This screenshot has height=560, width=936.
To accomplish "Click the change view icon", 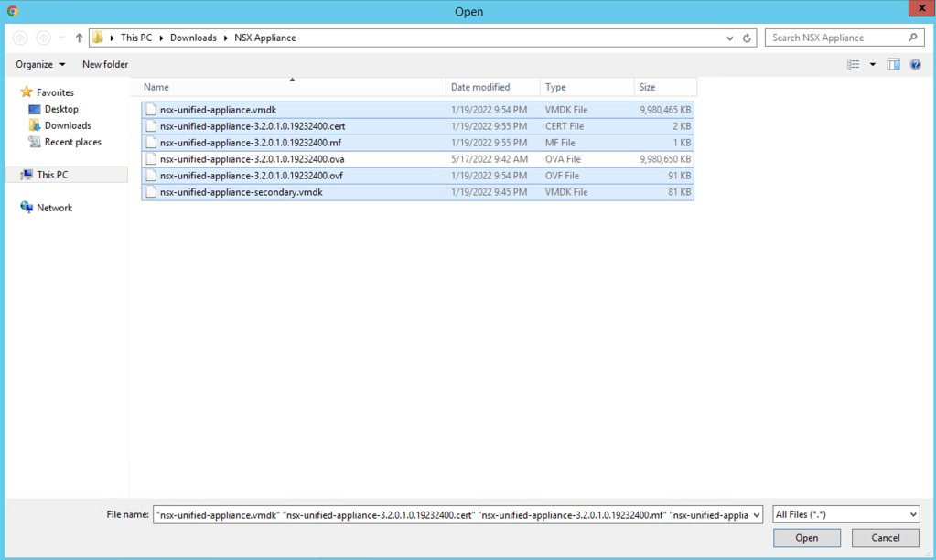I will click(853, 64).
